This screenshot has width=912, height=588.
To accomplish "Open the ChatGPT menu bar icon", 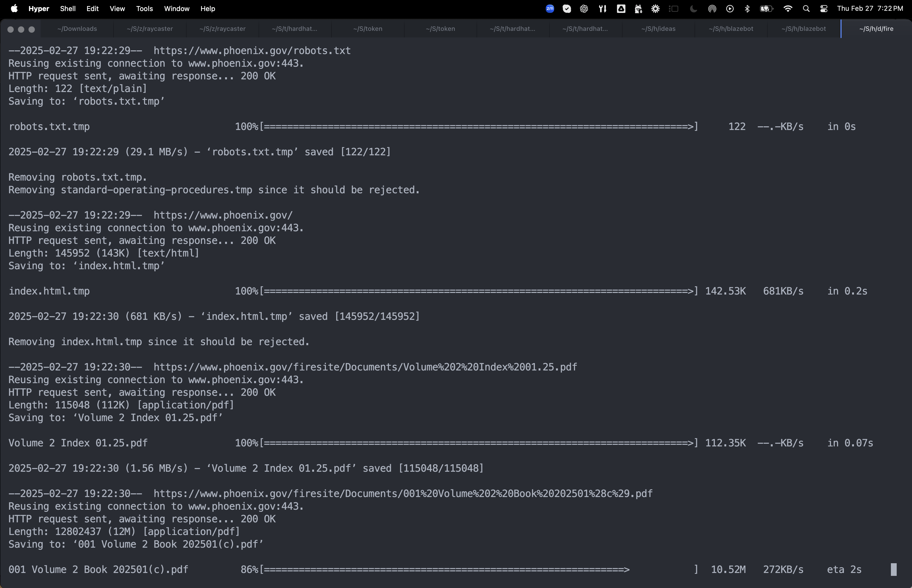I will click(584, 8).
